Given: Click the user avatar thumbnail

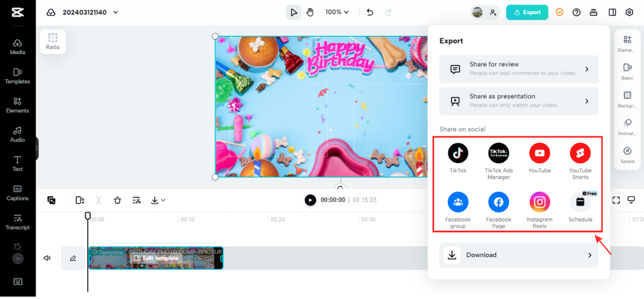Looking at the screenshot, I should click(477, 13).
